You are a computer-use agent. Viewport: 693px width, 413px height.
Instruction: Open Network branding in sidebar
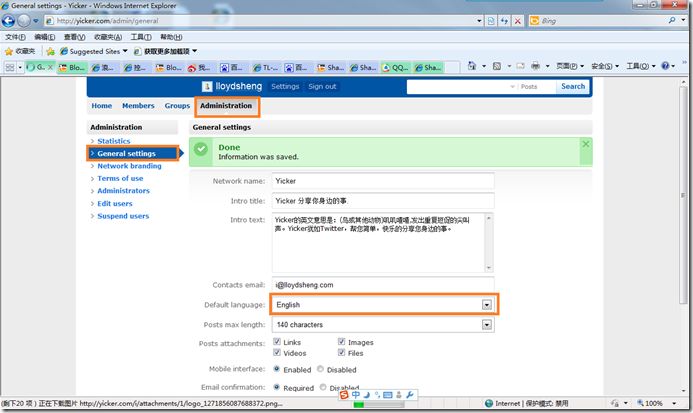tap(129, 166)
